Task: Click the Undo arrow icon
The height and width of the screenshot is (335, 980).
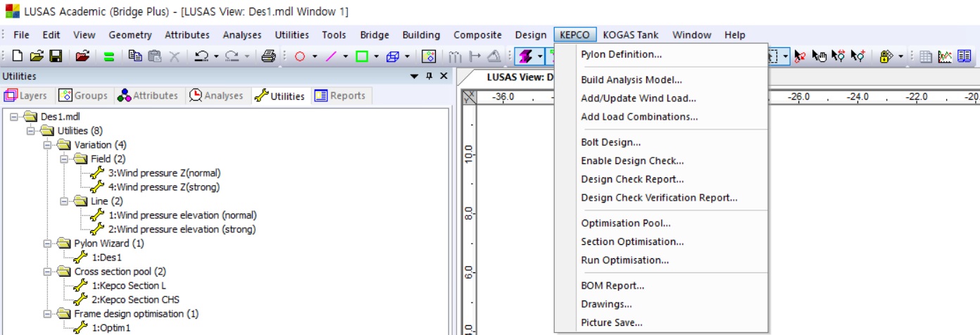Action: 201,56
